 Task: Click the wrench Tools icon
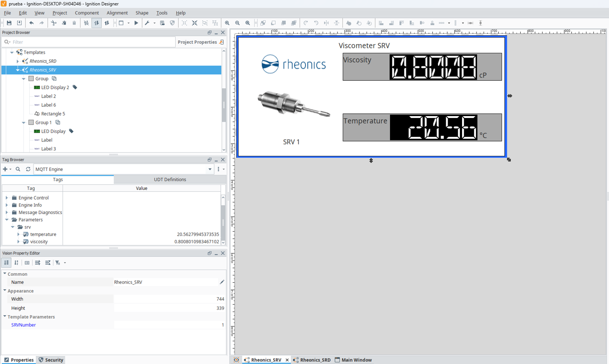[x=147, y=23]
